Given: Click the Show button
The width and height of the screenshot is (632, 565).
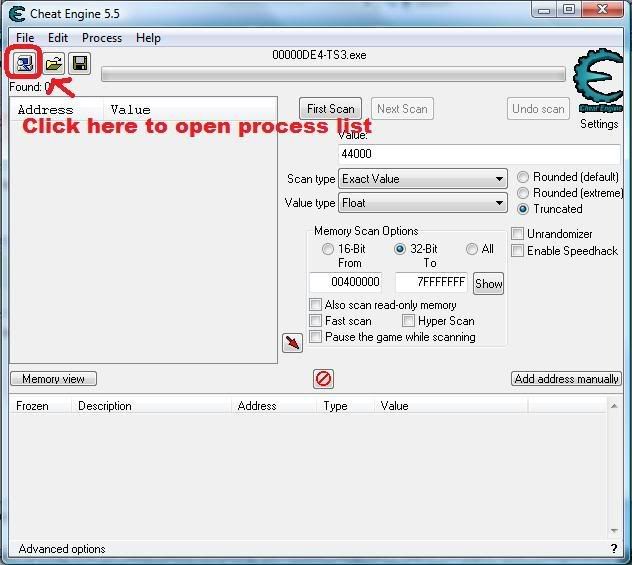Looking at the screenshot, I should [x=488, y=284].
